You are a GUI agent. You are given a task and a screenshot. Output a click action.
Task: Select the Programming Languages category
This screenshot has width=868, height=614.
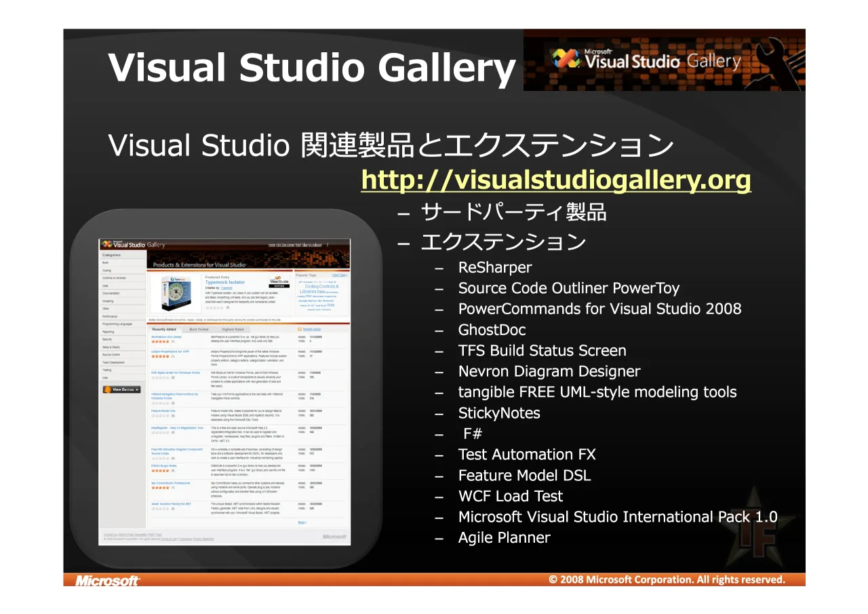[123, 324]
